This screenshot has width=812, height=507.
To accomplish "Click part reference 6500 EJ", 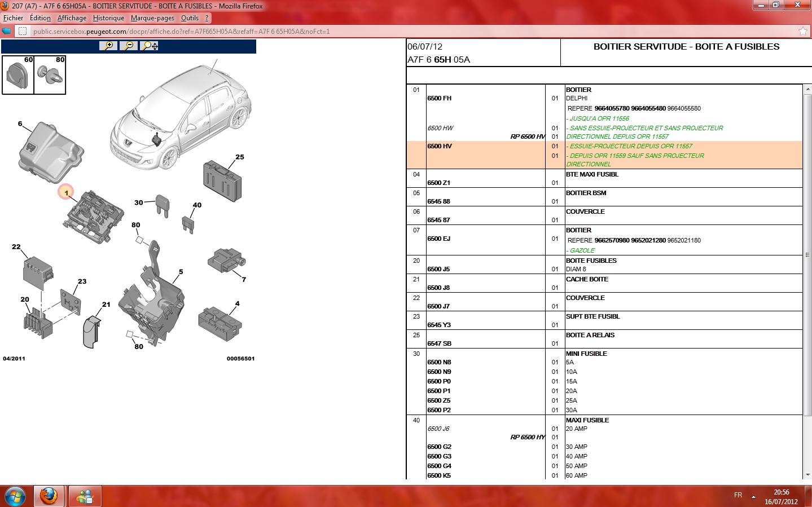I will click(438, 239).
